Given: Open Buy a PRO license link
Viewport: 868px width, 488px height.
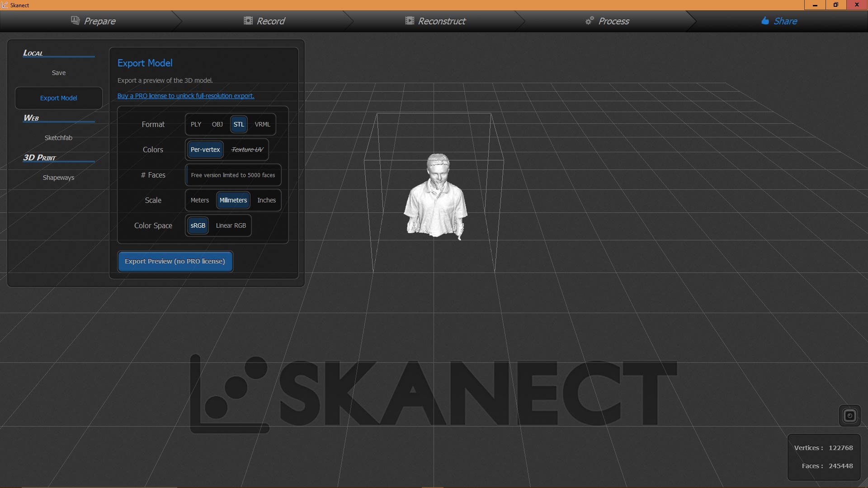Looking at the screenshot, I should pyautogui.click(x=186, y=96).
